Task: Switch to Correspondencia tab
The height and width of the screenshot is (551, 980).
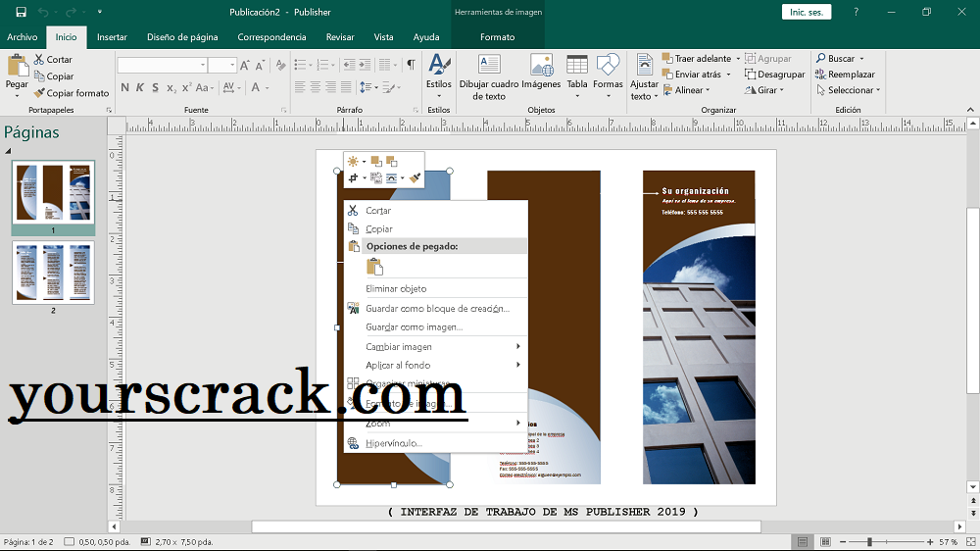Action: tap(271, 37)
